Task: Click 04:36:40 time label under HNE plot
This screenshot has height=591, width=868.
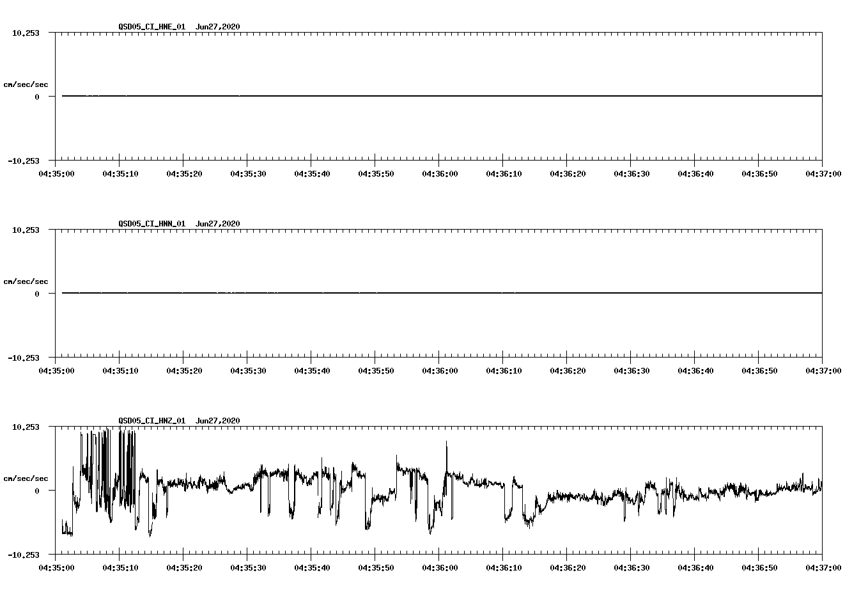Action: click(695, 173)
